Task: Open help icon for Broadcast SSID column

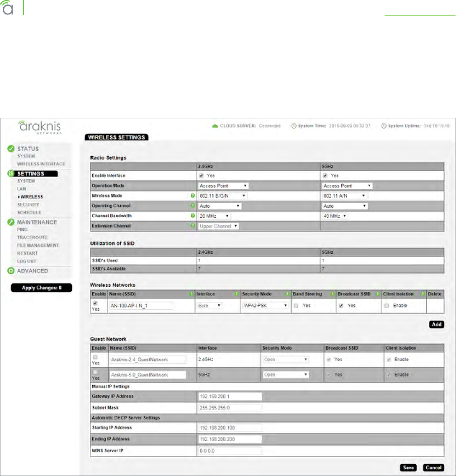Action: point(378,294)
